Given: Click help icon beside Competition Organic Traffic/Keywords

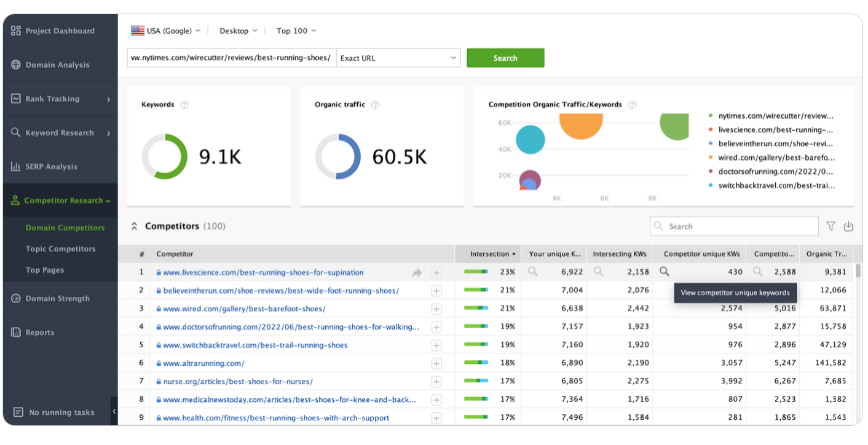Looking at the screenshot, I should click(632, 105).
